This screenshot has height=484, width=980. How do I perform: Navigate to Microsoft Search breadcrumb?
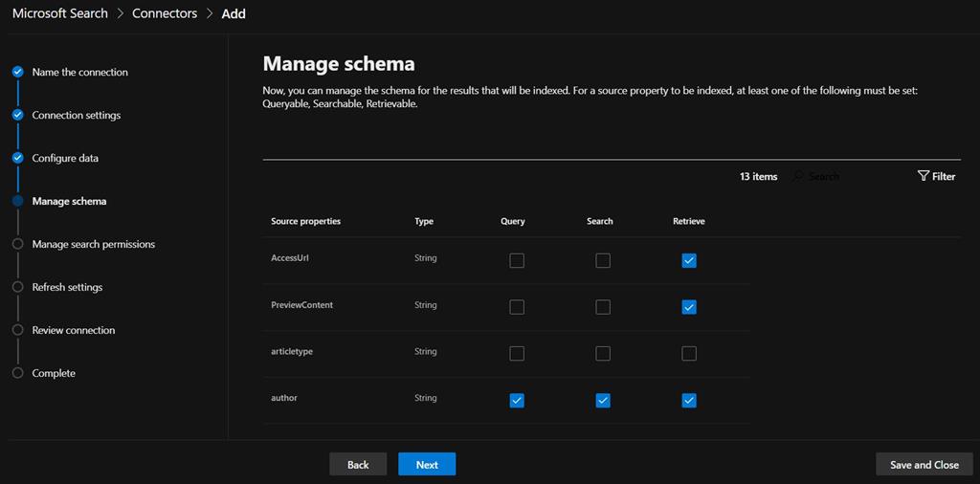60,13
